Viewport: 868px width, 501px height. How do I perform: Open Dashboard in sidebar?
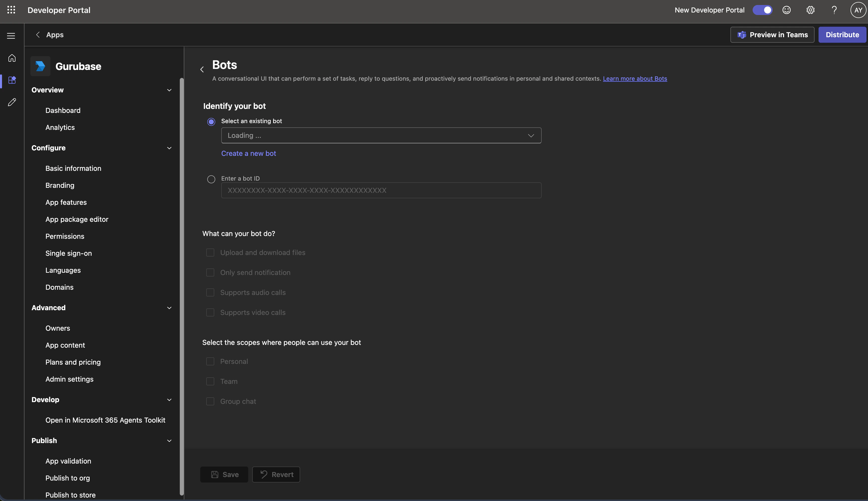(63, 110)
